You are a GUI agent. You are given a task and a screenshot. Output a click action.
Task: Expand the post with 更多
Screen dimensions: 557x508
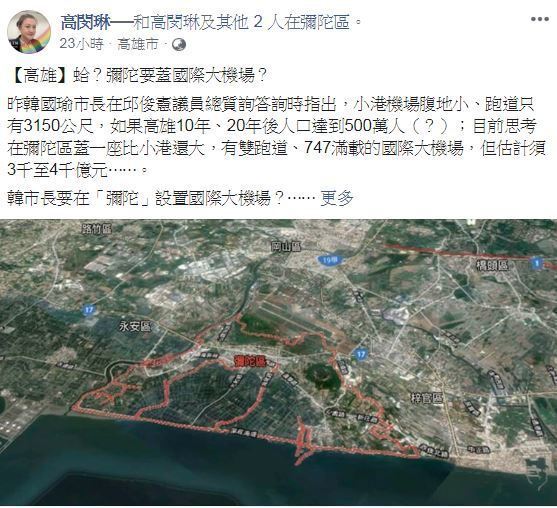(337, 198)
